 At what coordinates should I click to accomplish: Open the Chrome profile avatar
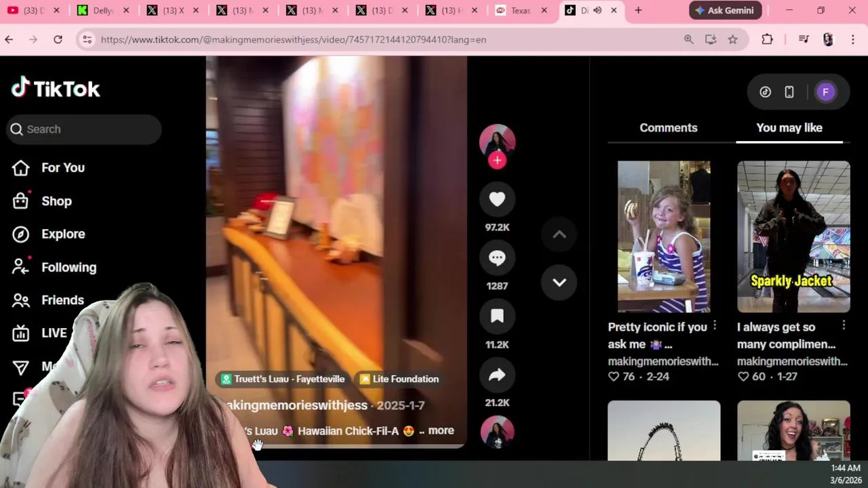tap(828, 39)
